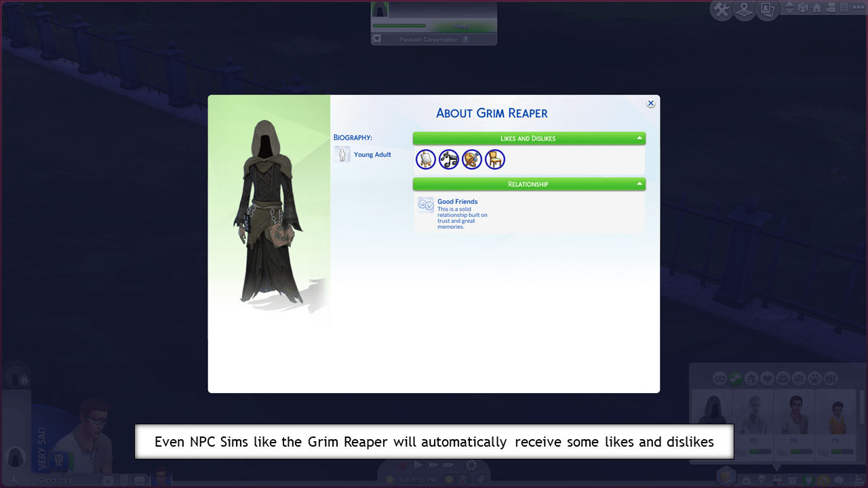Image resolution: width=868 pixels, height=488 pixels.
Task: Click the music notes preference icon
Action: coord(449,160)
